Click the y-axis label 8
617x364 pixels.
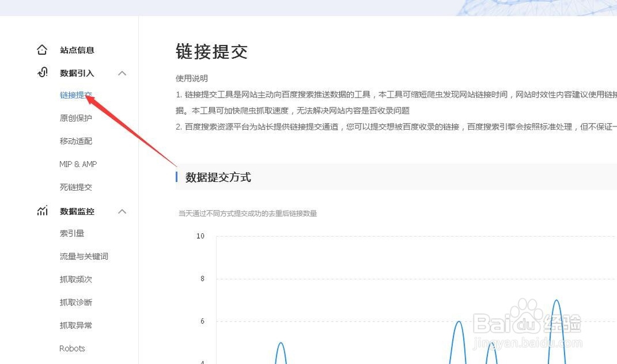(x=202, y=279)
